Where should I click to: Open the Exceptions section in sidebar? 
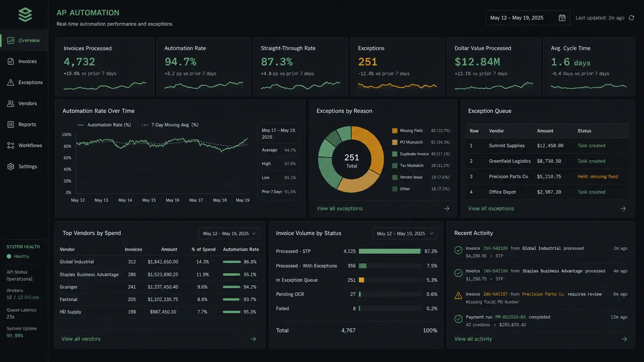click(x=24, y=83)
